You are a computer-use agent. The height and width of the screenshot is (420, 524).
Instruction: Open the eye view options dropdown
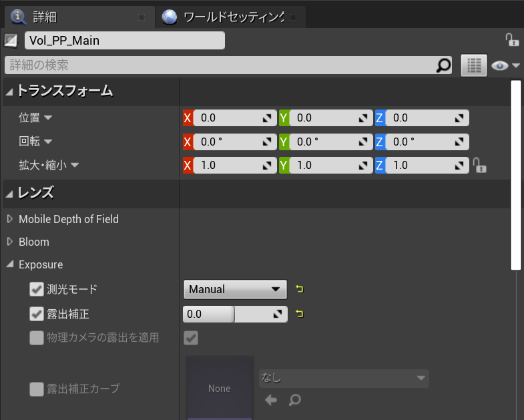[505, 65]
